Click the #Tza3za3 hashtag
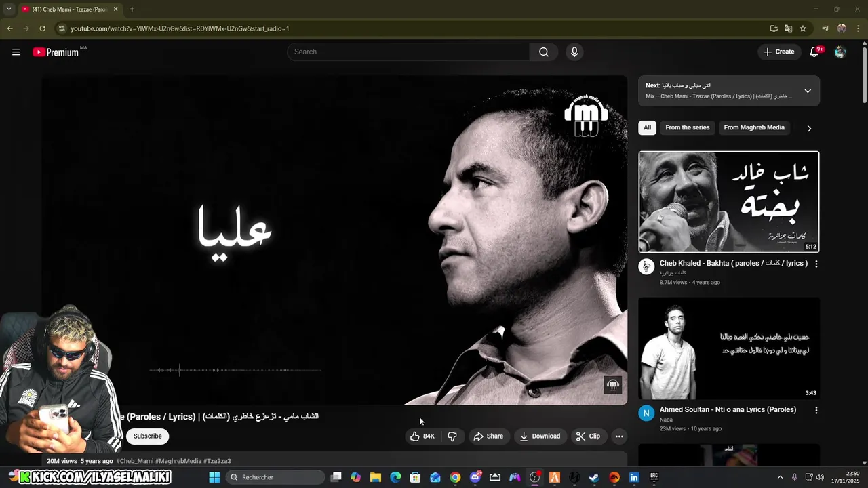This screenshot has width=868, height=488. [217, 461]
